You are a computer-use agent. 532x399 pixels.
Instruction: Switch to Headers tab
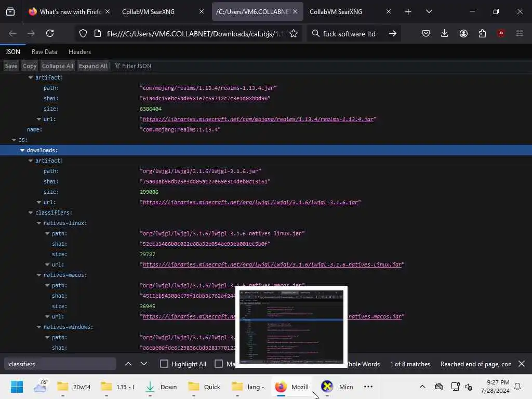click(79, 51)
